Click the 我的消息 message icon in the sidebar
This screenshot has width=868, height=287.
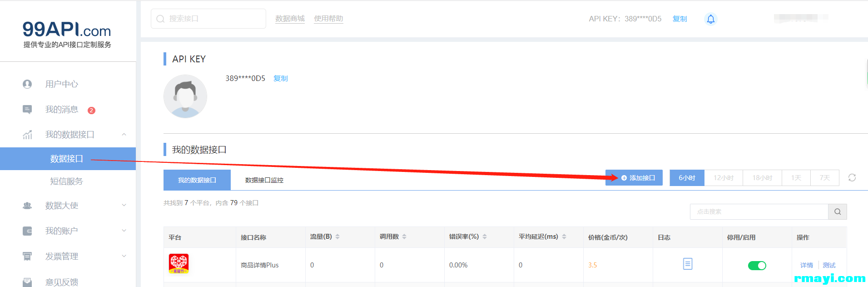[27, 110]
